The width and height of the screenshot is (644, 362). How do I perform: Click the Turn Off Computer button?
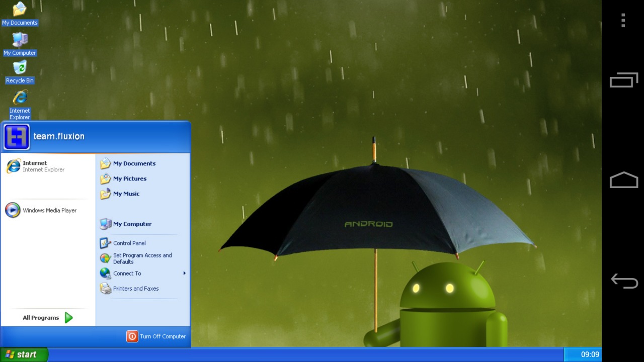click(156, 336)
